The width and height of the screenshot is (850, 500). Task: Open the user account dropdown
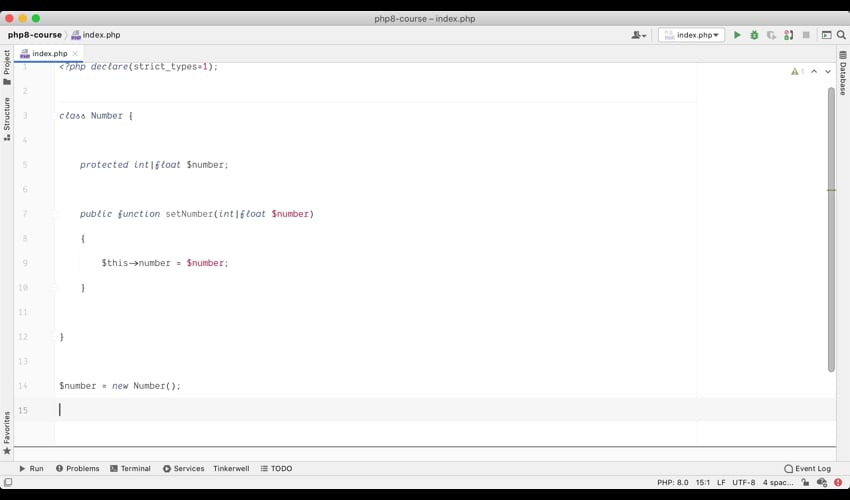pyautogui.click(x=639, y=35)
